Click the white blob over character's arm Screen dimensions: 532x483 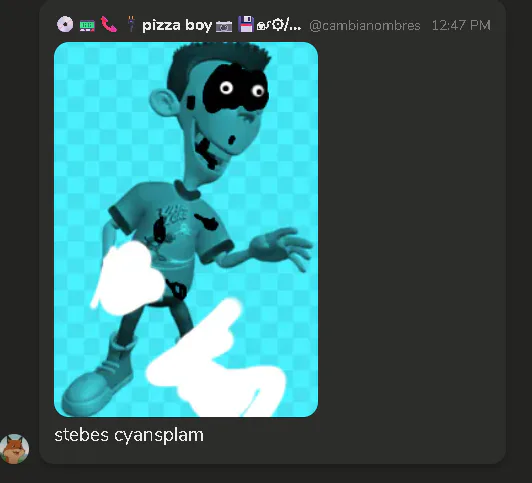129,278
